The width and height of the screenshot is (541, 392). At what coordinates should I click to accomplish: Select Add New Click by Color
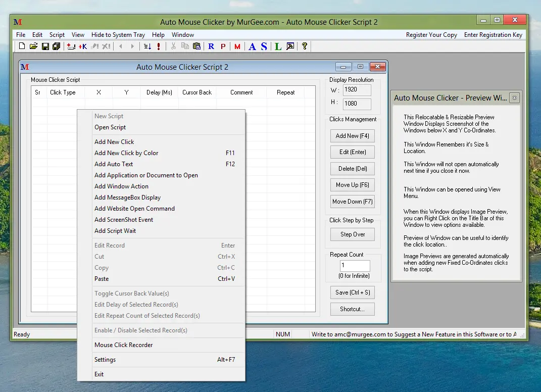tap(169, 153)
